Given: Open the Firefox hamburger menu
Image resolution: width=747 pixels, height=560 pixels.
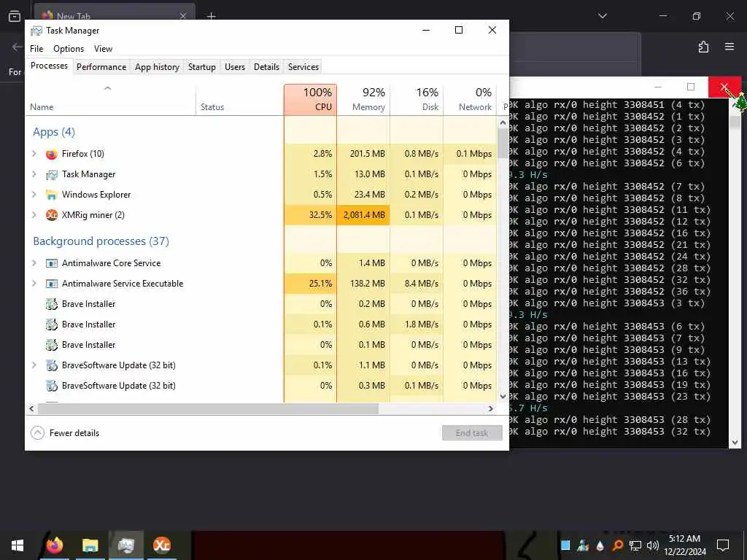Looking at the screenshot, I should click(729, 47).
